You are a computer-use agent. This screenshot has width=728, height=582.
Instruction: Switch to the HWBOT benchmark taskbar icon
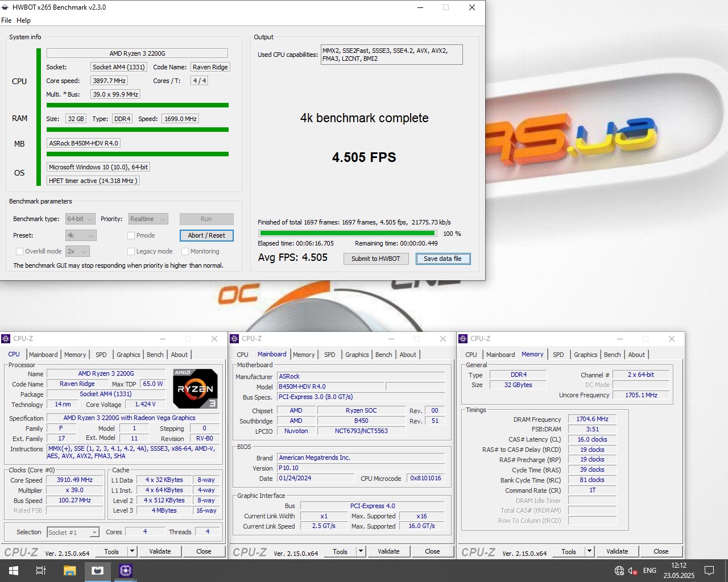tap(98, 571)
